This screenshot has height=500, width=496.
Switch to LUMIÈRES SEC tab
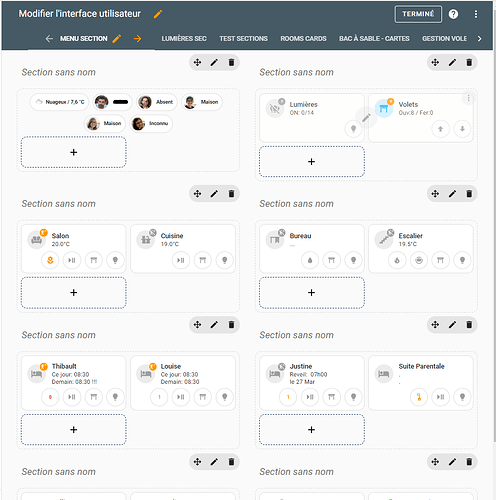[x=184, y=39]
